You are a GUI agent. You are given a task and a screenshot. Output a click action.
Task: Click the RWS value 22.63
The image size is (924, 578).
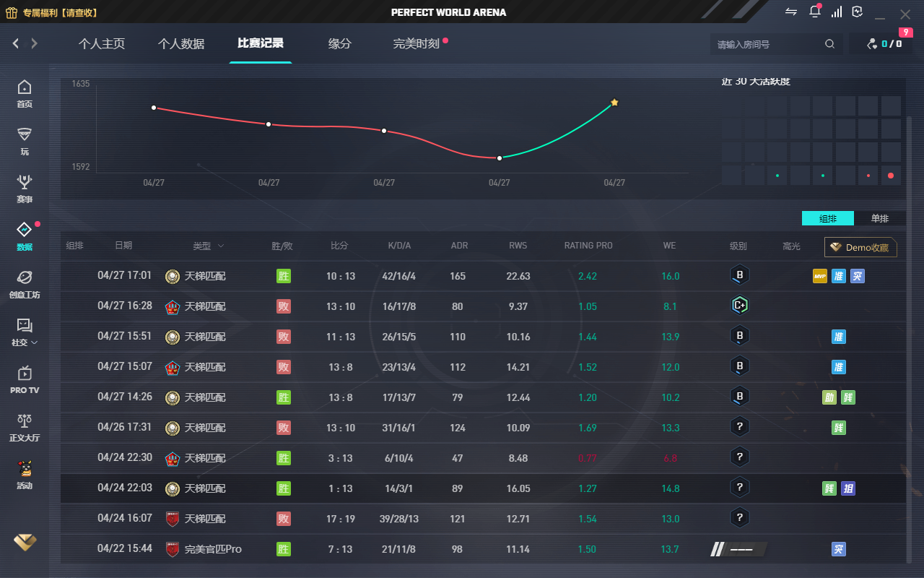518,276
